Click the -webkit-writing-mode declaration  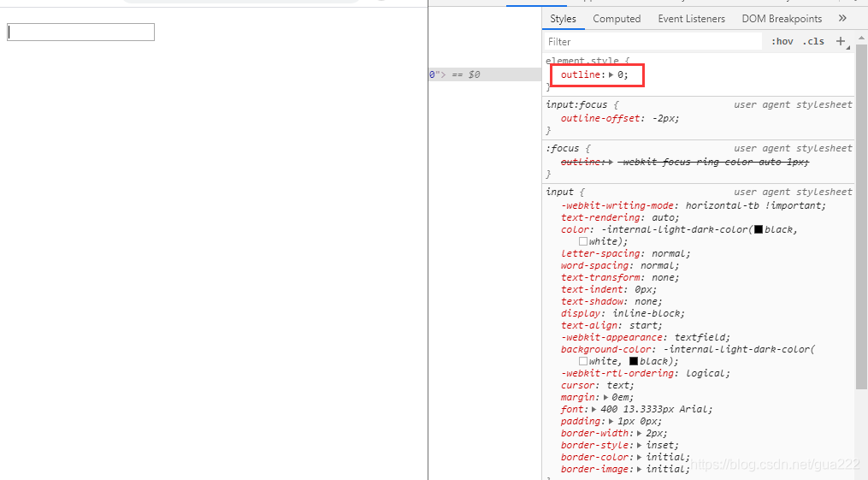tap(694, 206)
